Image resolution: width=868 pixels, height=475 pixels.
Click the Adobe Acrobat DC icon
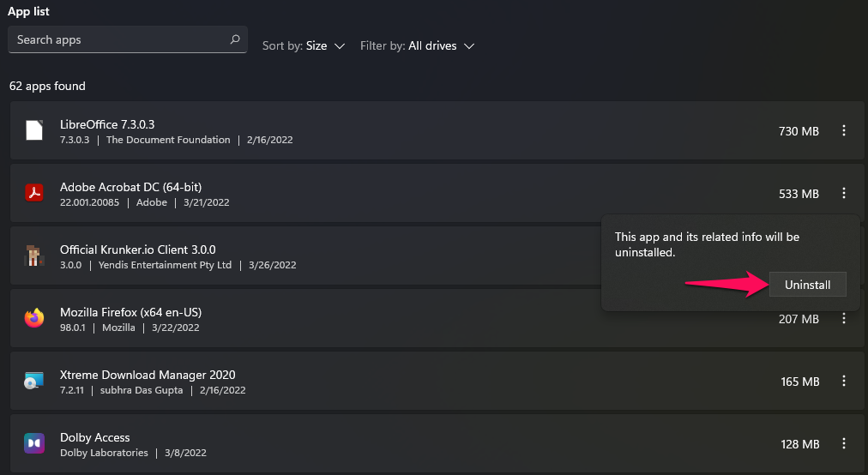(34, 193)
